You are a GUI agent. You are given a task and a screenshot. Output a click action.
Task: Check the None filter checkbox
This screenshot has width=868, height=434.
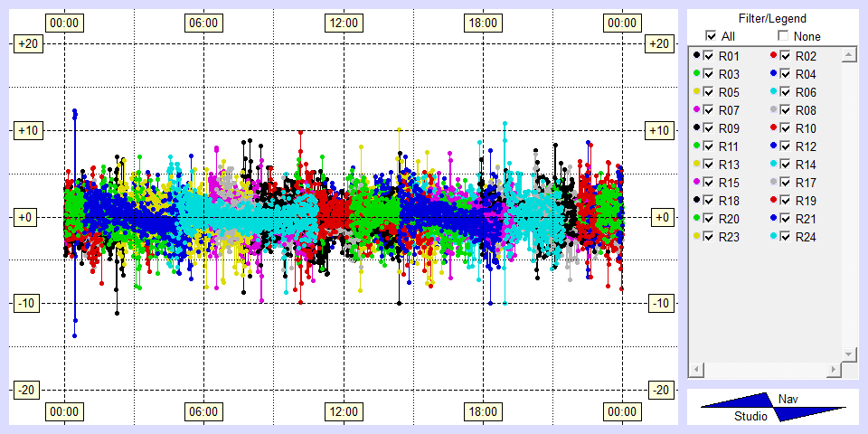click(x=784, y=36)
